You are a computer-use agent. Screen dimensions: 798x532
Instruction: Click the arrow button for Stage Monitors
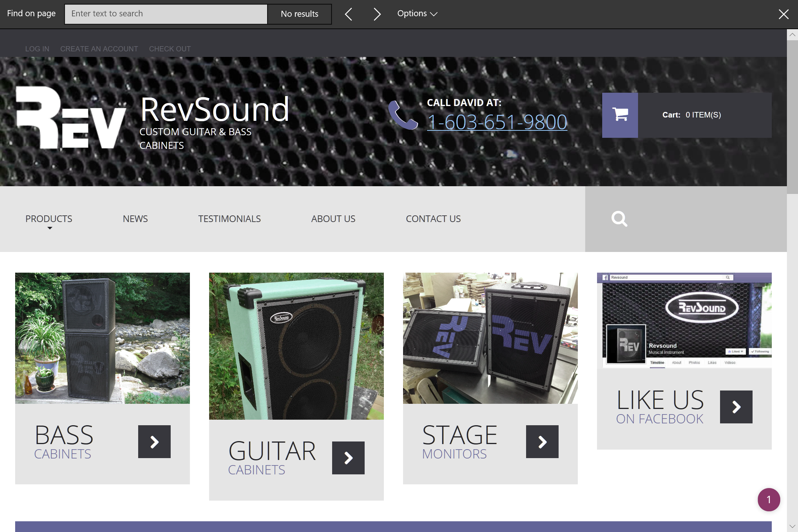(x=542, y=441)
